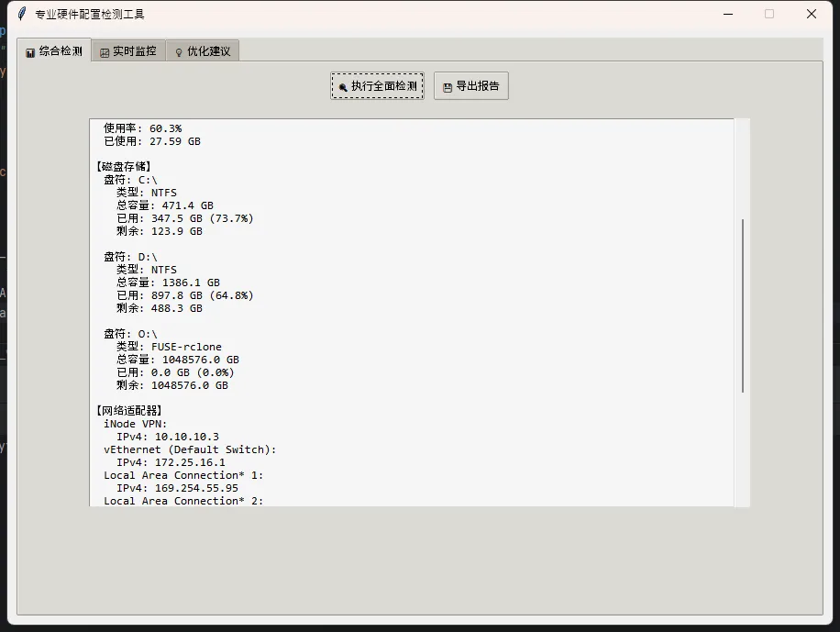
Task: Switch to the 实时监控 tab
Action: click(x=128, y=51)
